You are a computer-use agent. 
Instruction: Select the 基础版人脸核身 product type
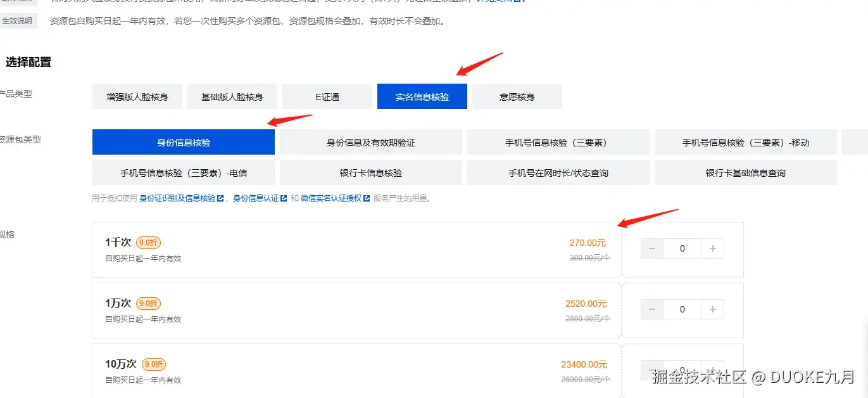pyautogui.click(x=232, y=97)
